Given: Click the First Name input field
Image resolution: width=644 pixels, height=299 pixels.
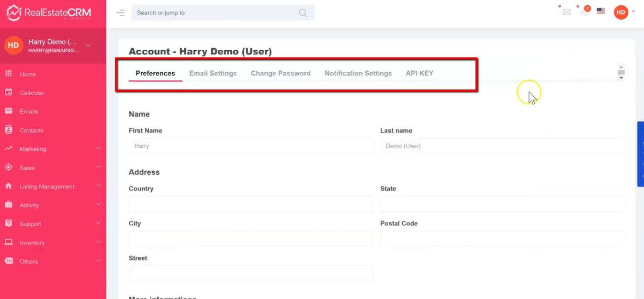Looking at the screenshot, I should pos(250,146).
